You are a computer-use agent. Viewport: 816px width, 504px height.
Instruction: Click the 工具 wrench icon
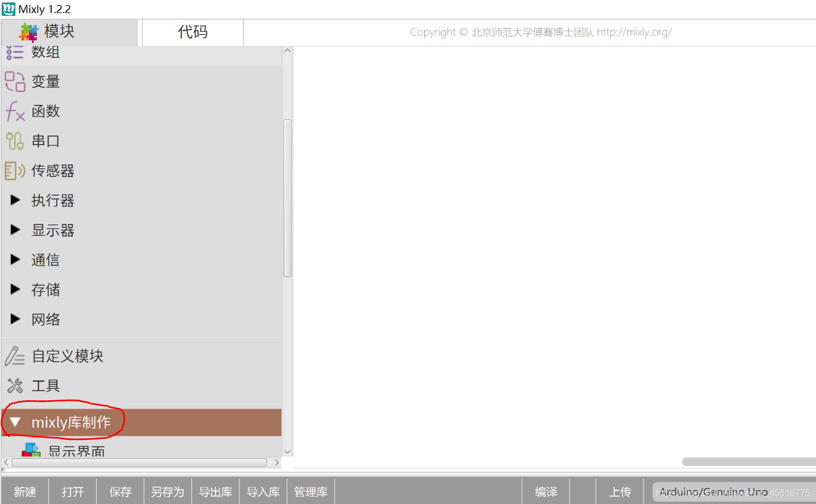[15, 386]
